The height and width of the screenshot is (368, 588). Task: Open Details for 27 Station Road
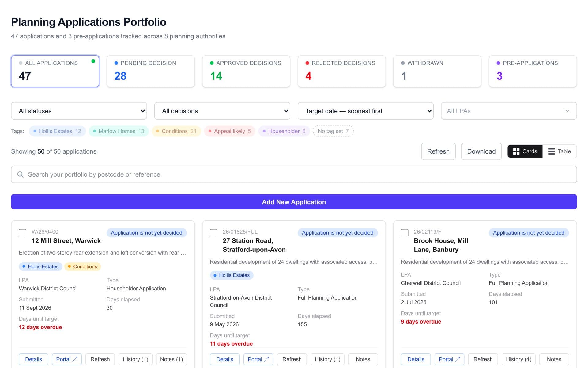point(225,359)
